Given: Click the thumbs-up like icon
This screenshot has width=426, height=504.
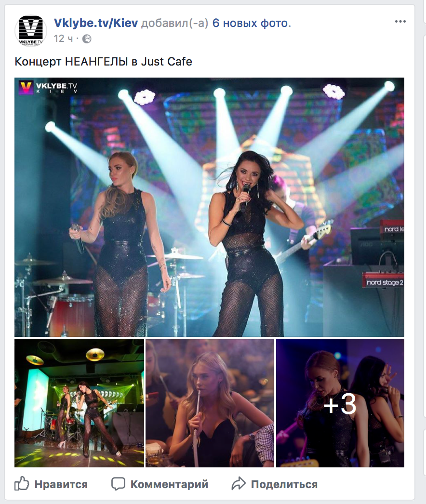Looking at the screenshot, I should (22, 483).
